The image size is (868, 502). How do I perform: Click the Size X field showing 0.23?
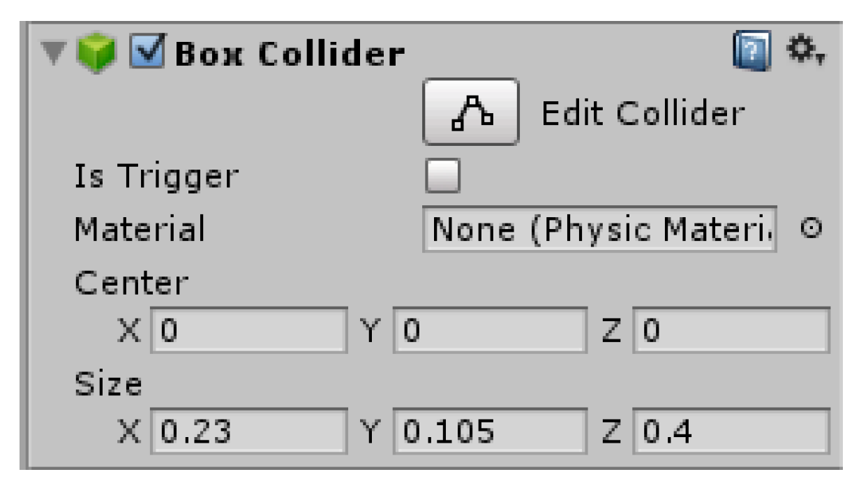coord(248,432)
